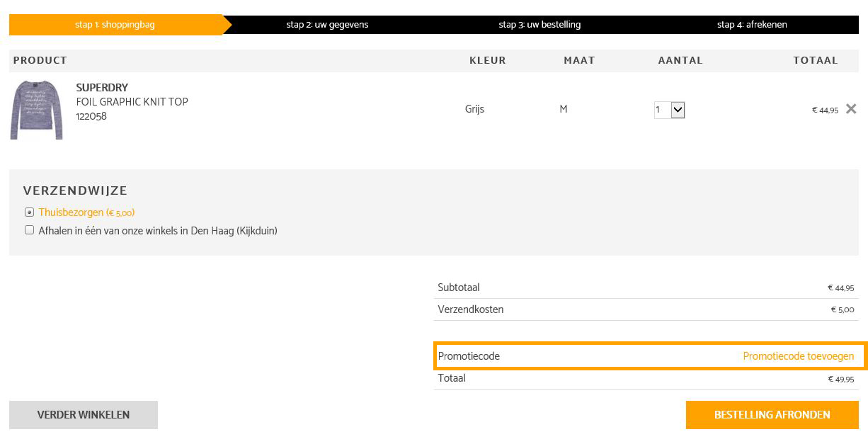The image size is (868, 444).
Task: Go to stap 2: uw gegevens
Action: click(327, 25)
